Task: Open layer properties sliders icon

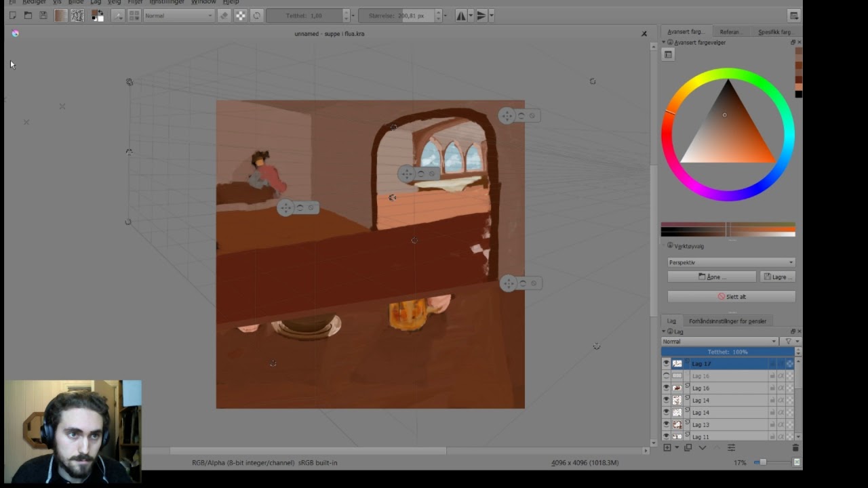Action: pyautogui.click(x=732, y=448)
